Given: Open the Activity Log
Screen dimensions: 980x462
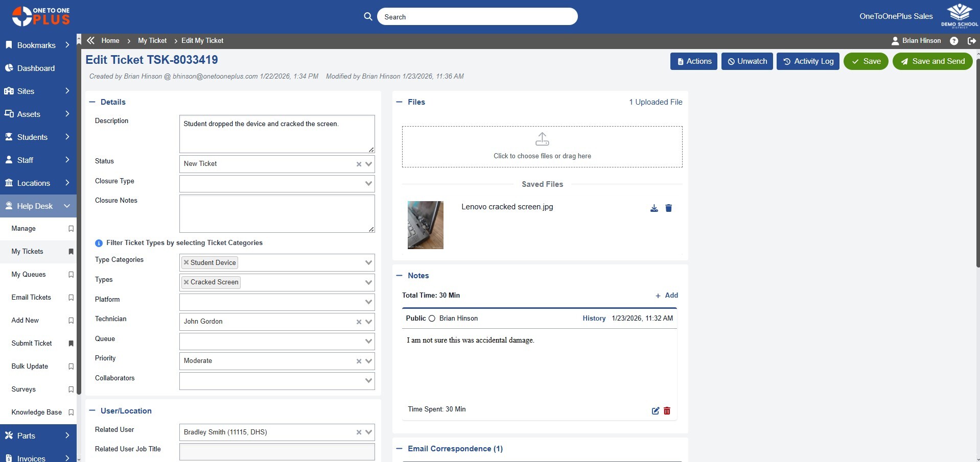Looking at the screenshot, I should click(807, 61).
